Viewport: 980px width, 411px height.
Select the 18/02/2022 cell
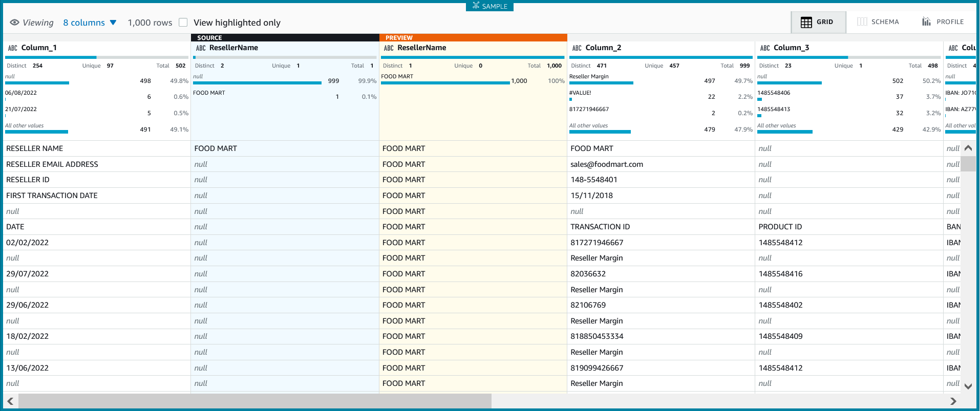tap(97, 336)
